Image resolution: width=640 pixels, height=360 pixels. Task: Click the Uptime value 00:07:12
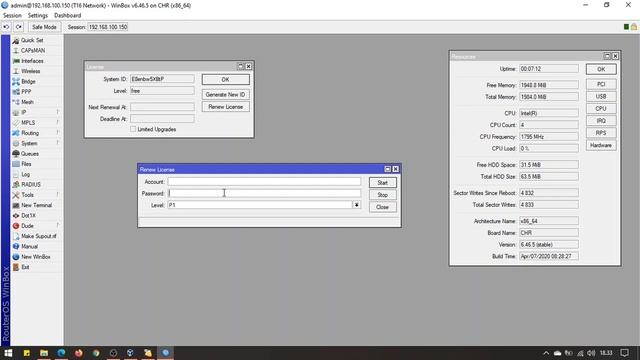[549, 69]
